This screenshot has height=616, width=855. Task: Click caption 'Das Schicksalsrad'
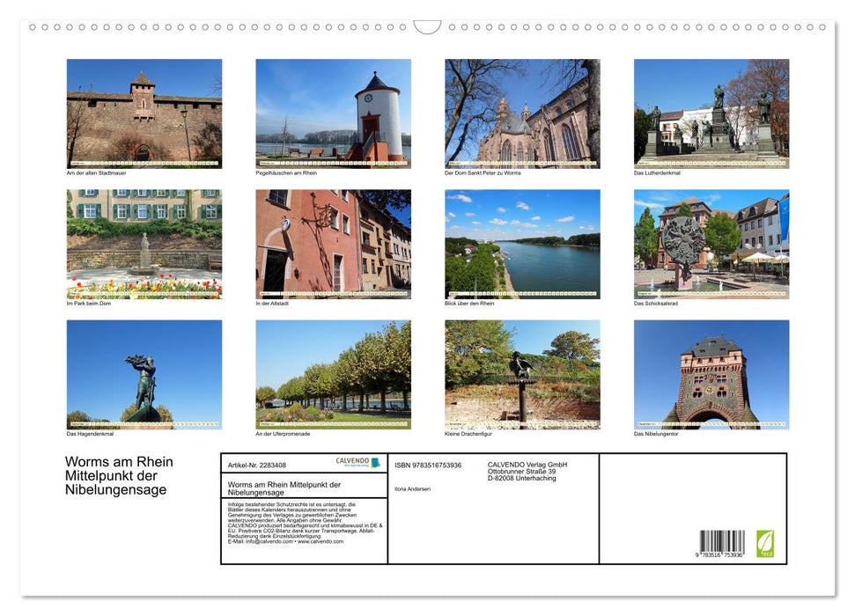coord(656,303)
